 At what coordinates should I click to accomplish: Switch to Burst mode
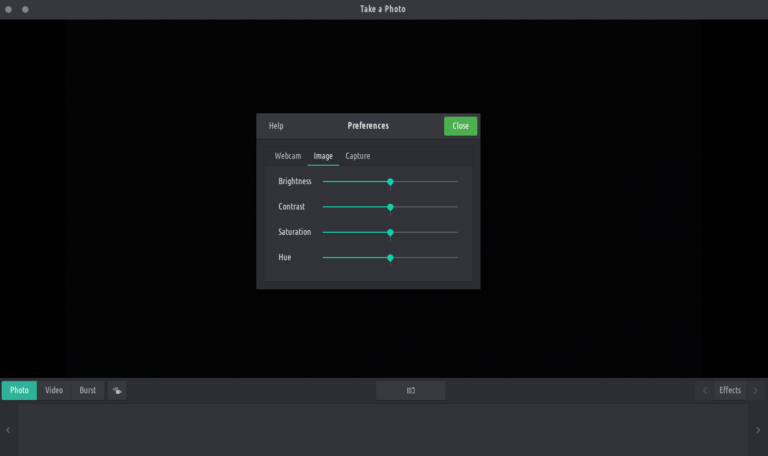(88, 390)
